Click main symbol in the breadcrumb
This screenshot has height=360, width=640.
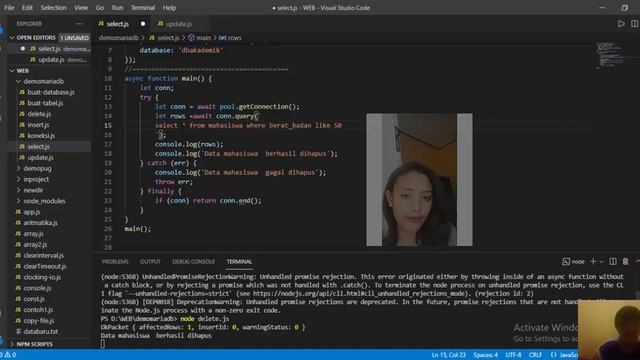[x=200, y=38]
